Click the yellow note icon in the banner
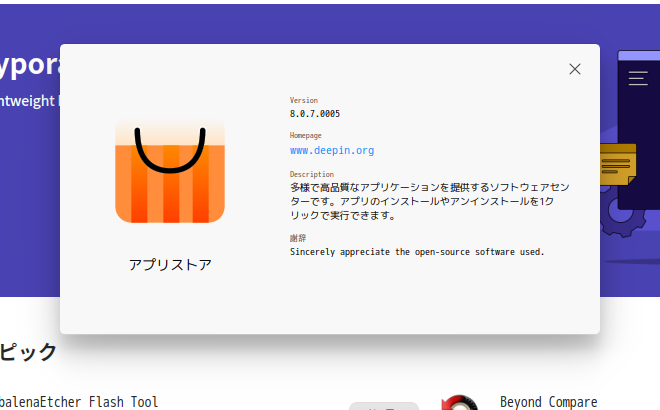660x410 pixels. click(x=618, y=165)
